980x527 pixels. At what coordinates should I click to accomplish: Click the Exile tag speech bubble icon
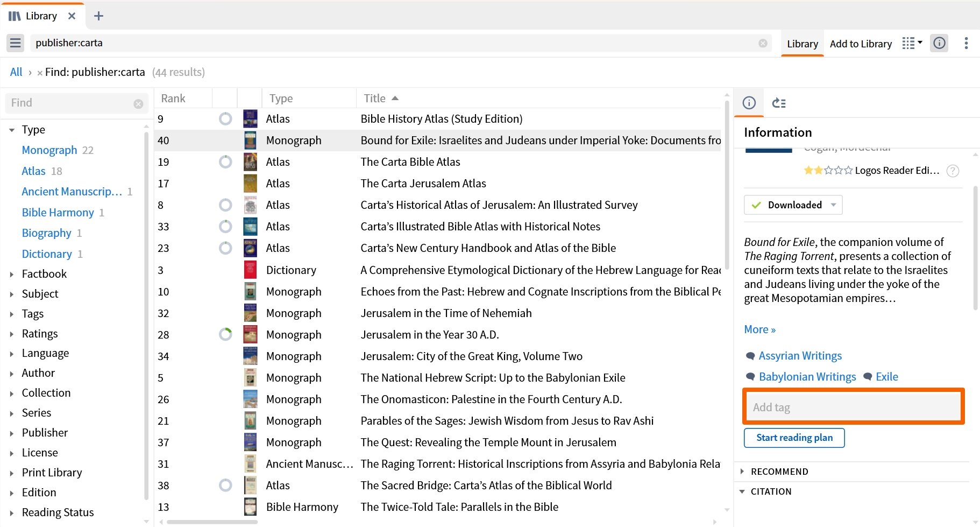(868, 377)
